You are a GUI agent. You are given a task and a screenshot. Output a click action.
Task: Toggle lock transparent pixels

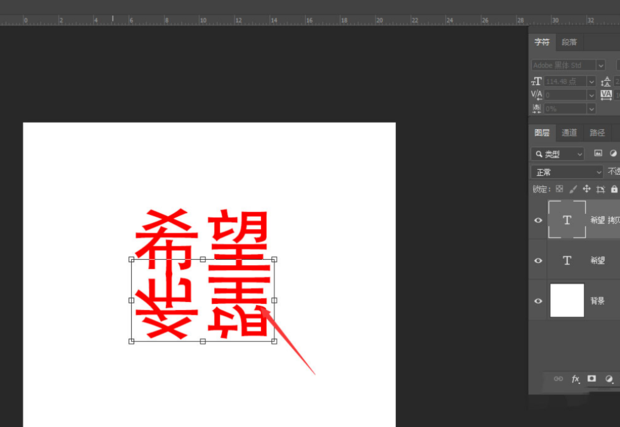point(559,189)
